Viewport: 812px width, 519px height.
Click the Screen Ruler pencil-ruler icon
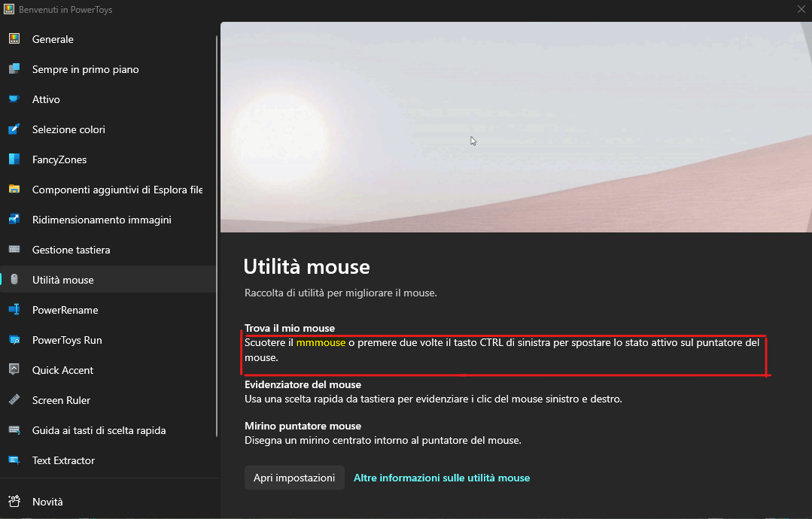[14, 399]
